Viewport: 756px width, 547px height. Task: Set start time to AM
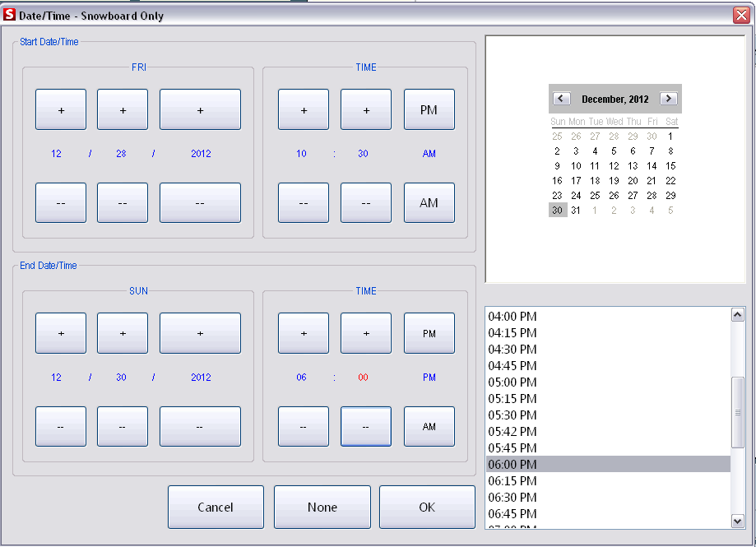coord(429,202)
